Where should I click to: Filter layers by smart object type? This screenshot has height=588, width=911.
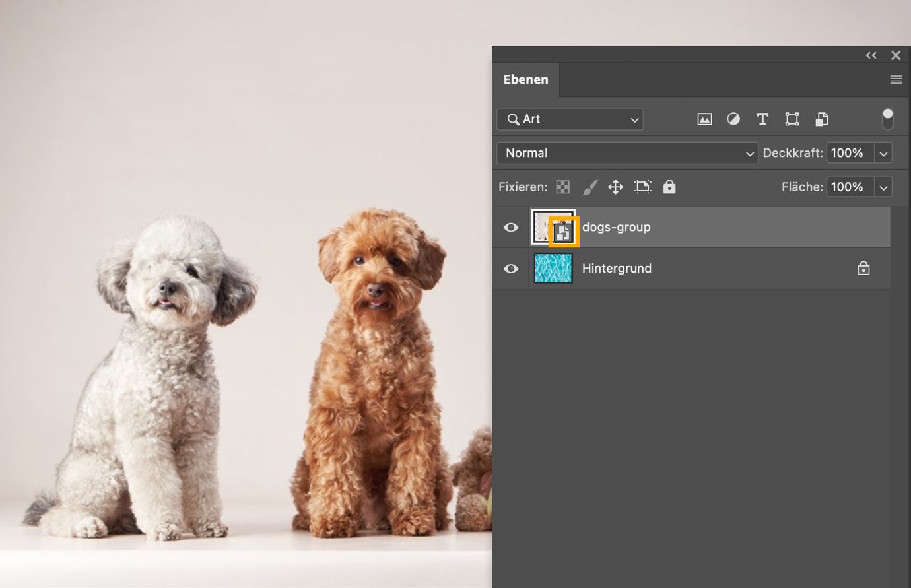click(x=821, y=119)
